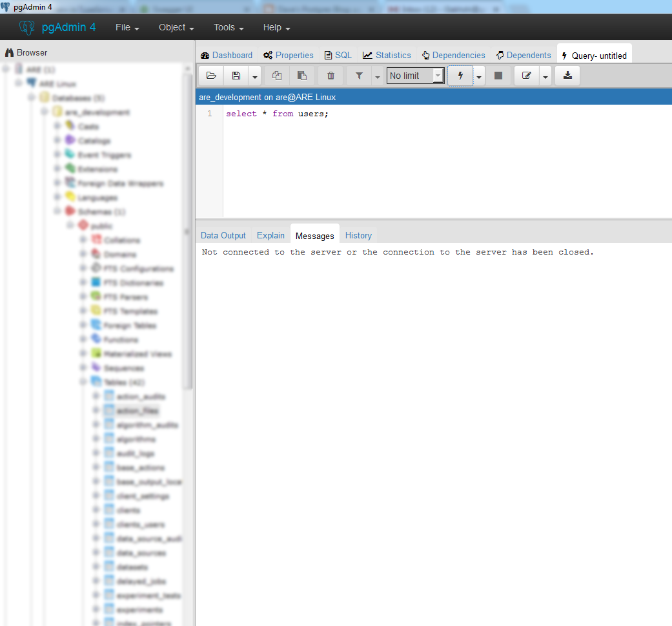672x626 pixels.
Task: Click the Copy icon in the query toolbar
Action: [277, 76]
